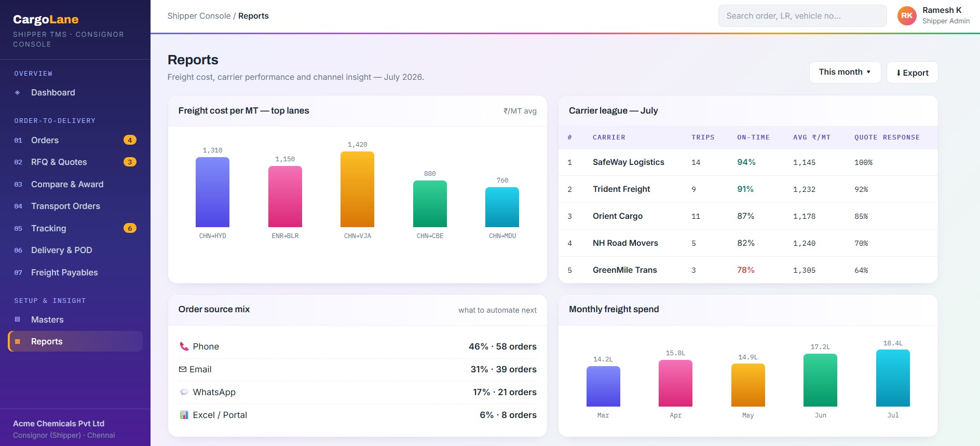Click the Email envelope icon

(183, 369)
